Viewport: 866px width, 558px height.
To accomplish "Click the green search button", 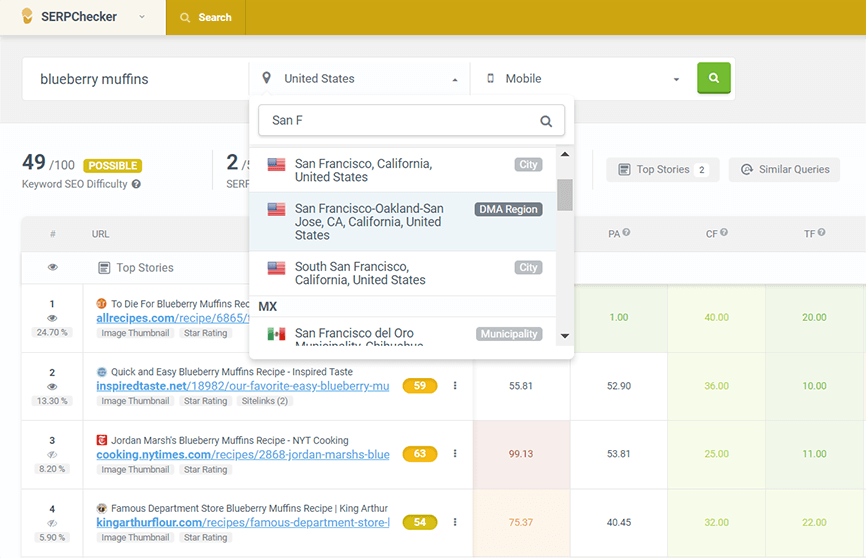I will [714, 78].
